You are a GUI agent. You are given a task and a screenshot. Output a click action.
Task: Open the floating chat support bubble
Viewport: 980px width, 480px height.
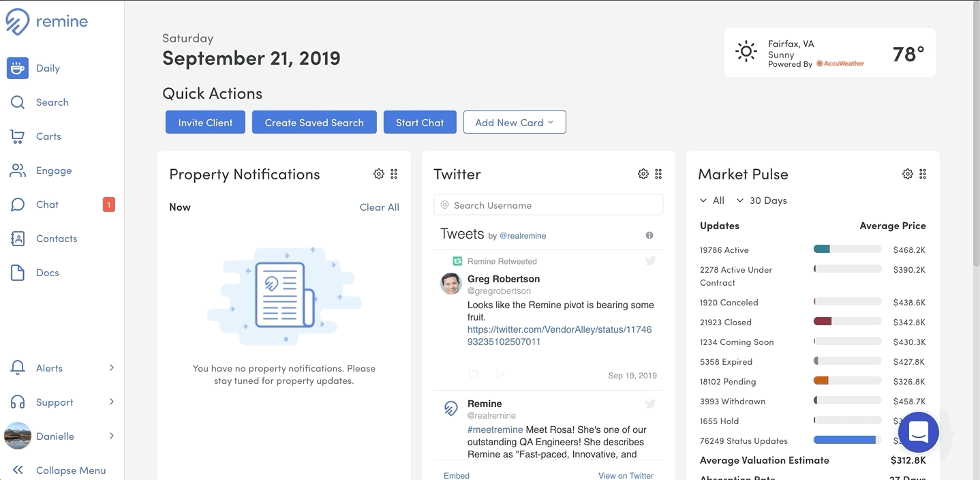tap(919, 432)
